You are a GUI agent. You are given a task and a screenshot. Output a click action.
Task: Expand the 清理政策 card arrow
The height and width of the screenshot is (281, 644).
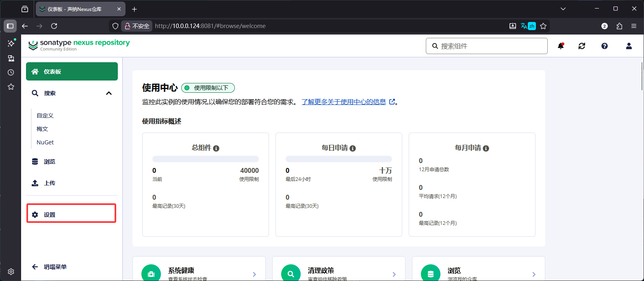click(394, 274)
